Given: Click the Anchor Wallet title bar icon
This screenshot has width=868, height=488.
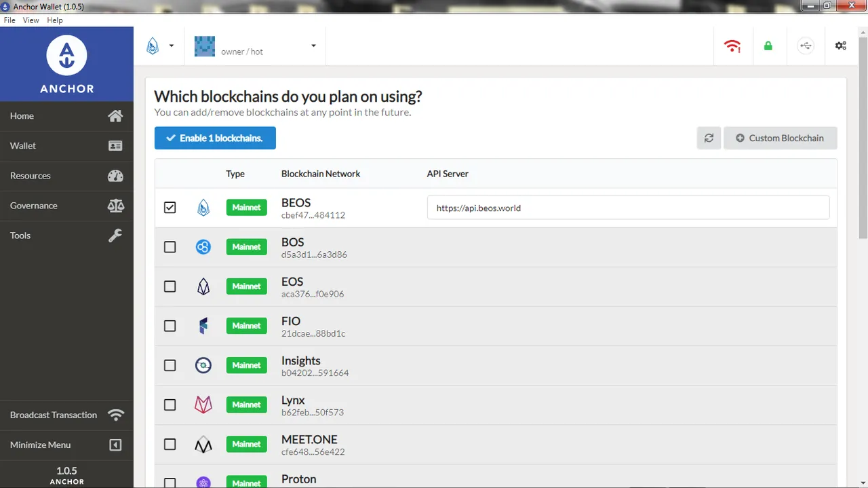Looking at the screenshot, I should pyautogui.click(x=7, y=6).
